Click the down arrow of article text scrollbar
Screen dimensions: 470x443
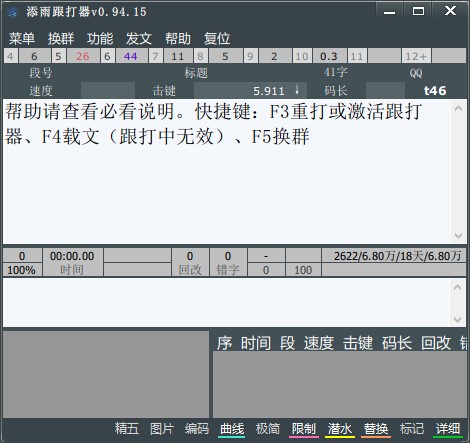click(x=458, y=236)
